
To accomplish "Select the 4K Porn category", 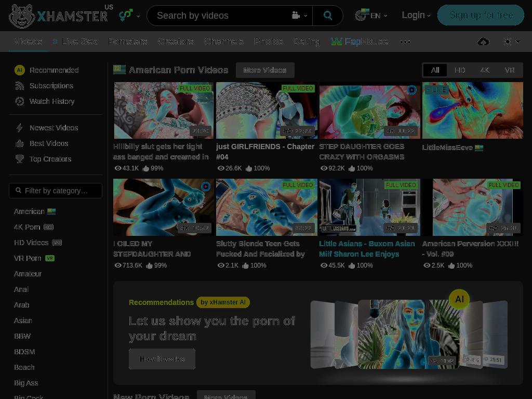I will point(34,228).
